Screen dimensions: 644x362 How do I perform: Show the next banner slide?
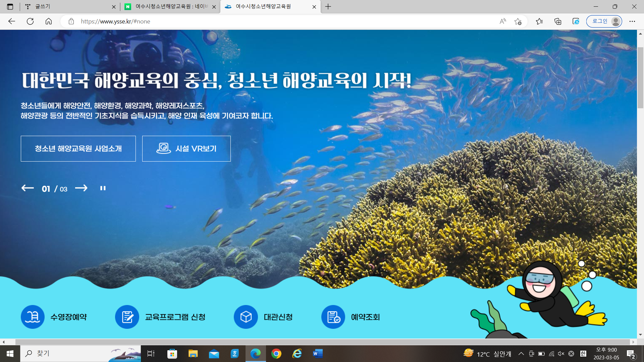coord(81,188)
